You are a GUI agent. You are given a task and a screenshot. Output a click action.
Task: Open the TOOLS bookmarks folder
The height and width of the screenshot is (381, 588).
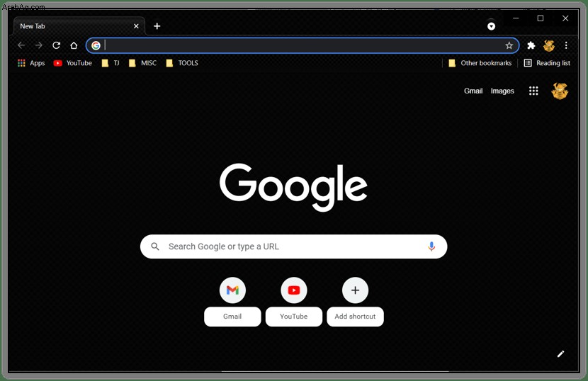coord(182,63)
